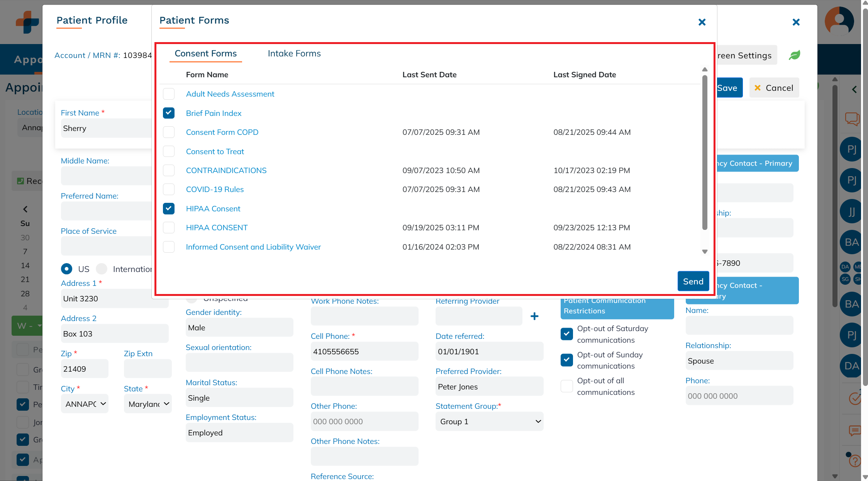868x481 pixels.
Task: Check the Consent to Treat form
Action: click(x=169, y=151)
